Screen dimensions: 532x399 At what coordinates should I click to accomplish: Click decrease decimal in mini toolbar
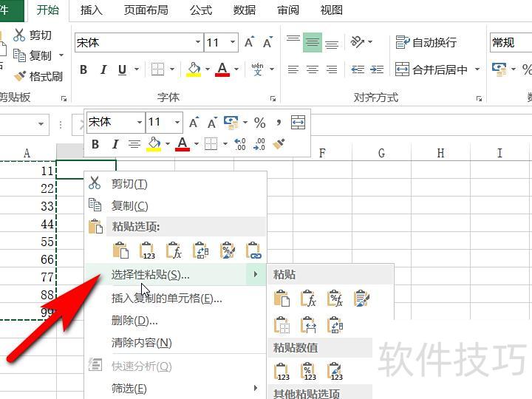(259, 144)
